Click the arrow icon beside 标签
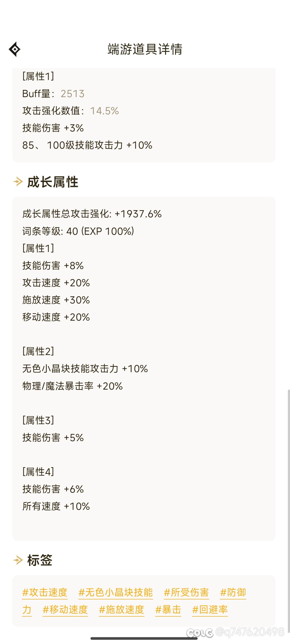The height and width of the screenshot is (644, 290). [18, 560]
